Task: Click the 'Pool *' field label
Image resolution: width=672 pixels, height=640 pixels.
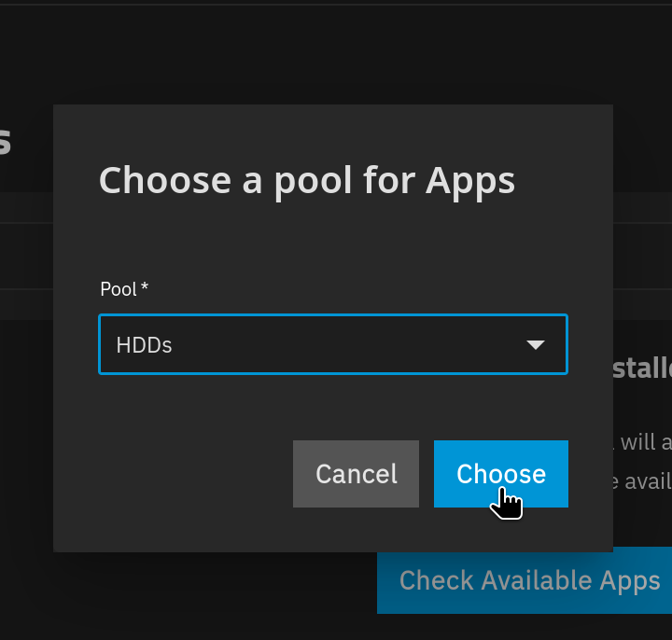Action: point(124,289)
